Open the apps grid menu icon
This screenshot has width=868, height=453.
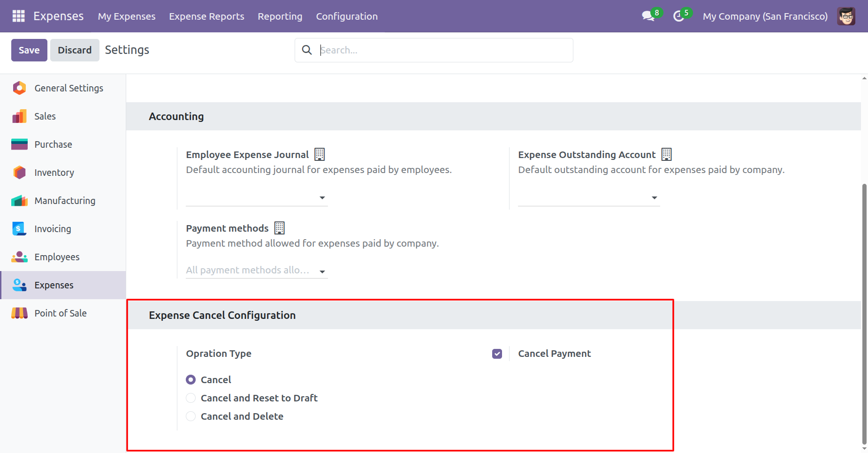click(18, 16)
